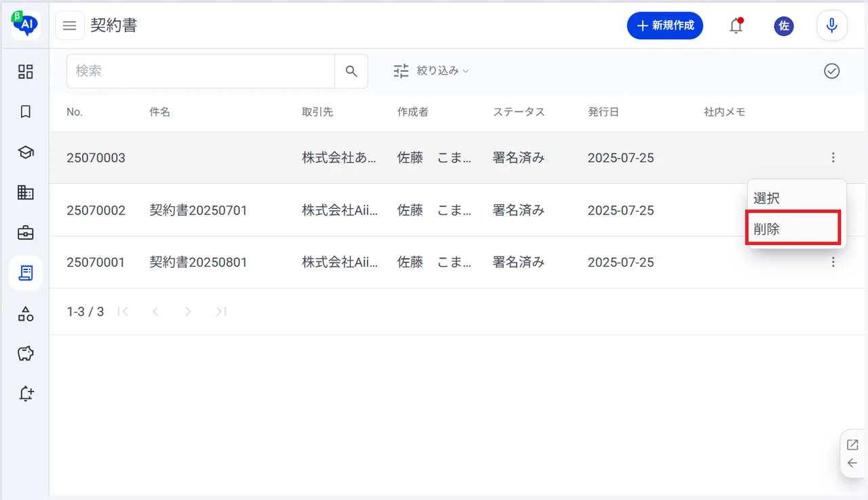Open the contract document icon in sidebar
The width and height of the screenshot is (868, 500).
coord(26,273)
